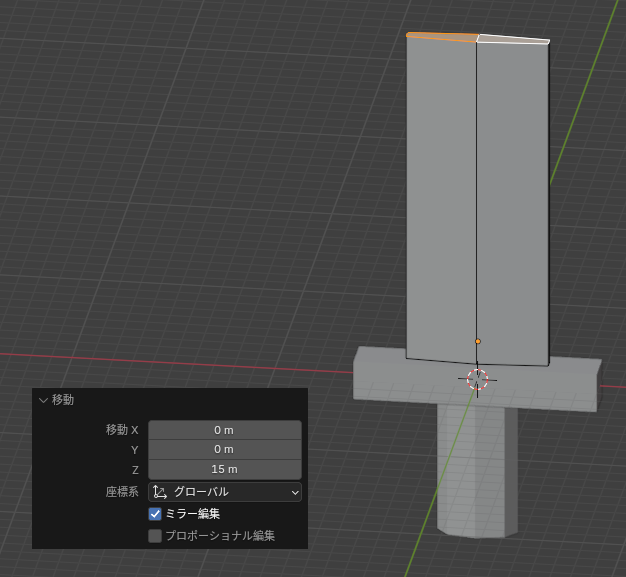Click the 移動 X value field

pos(224,430)
